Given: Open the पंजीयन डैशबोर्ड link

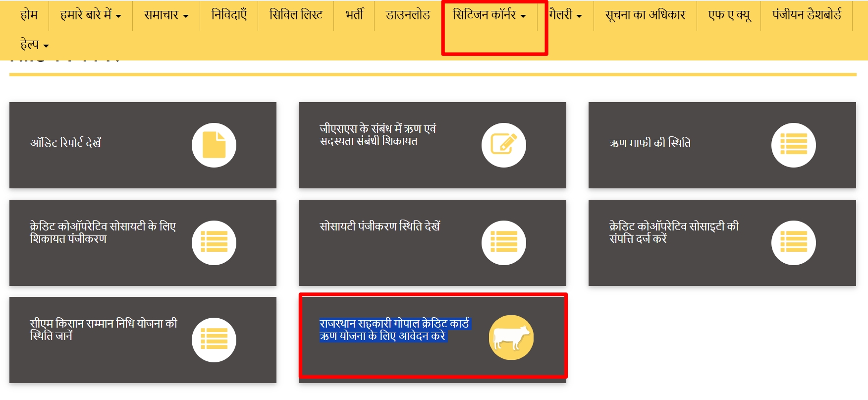Looking at the screenshot, I should (x=807, y=15).
